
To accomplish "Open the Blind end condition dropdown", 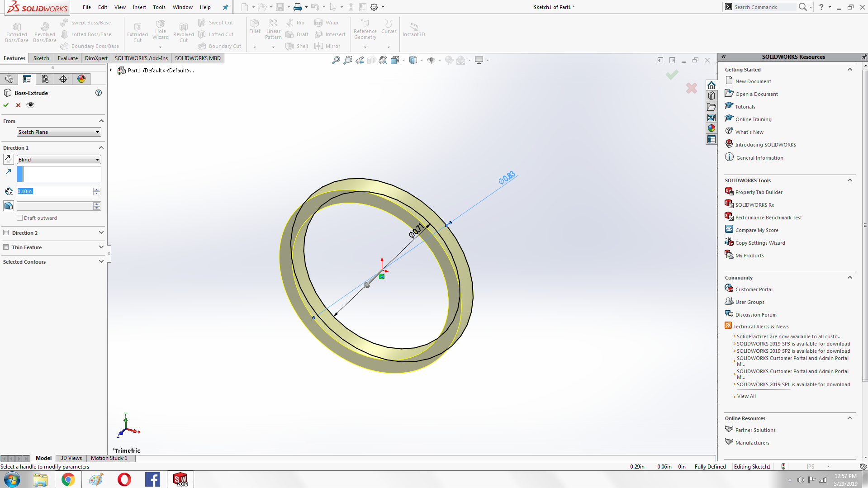I will click(x=59, y=160).
